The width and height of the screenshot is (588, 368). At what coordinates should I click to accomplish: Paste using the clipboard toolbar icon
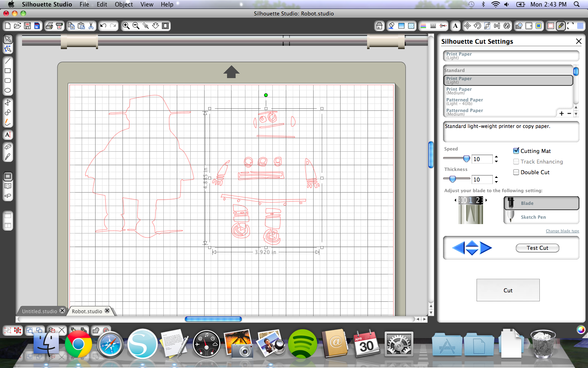[x=81, y=26]
